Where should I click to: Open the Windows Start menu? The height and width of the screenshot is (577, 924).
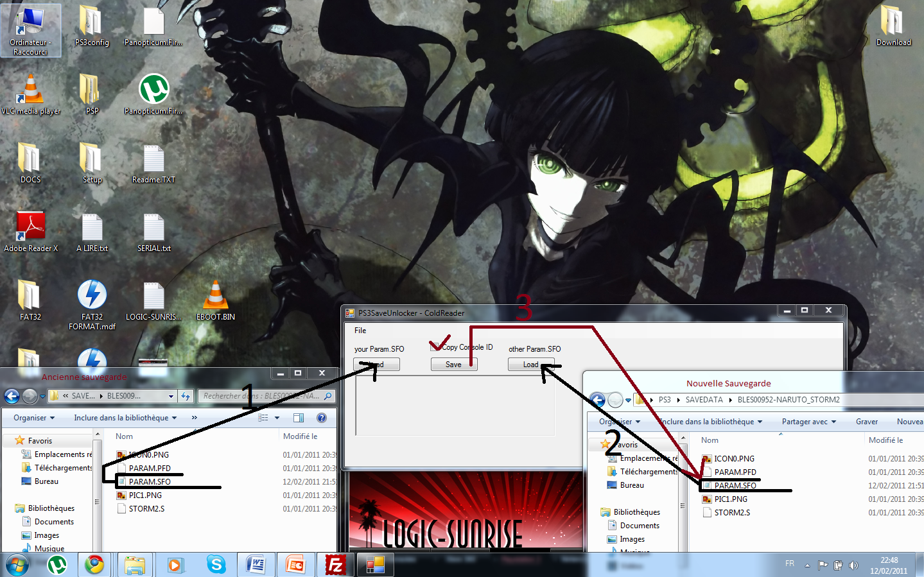click(17, 565)
